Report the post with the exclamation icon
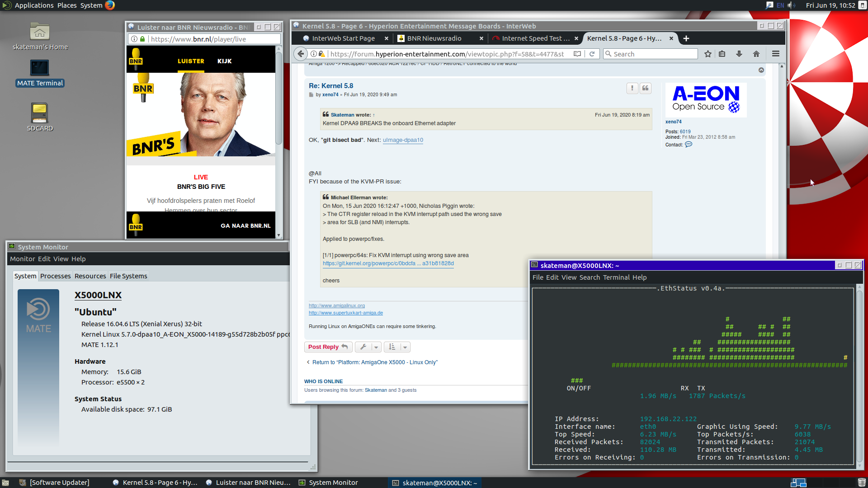Image resolution: width=868 pixels, height=488 pixels. (632, 88)
